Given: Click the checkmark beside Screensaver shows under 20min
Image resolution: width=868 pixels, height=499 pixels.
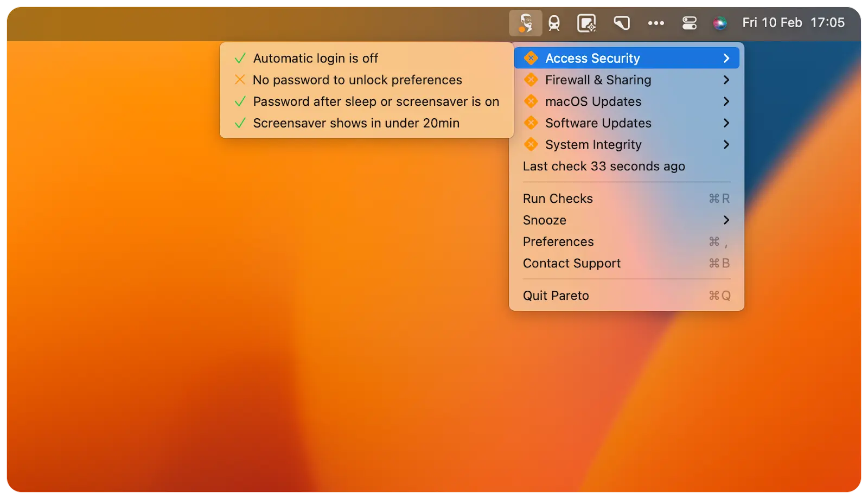Looking at the screenshot, I should (x=240, y=123).
